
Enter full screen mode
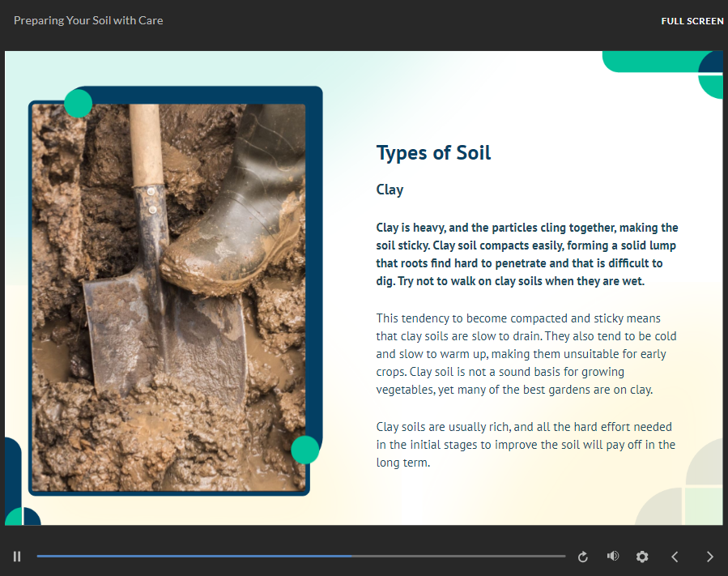tap(692, 21)
